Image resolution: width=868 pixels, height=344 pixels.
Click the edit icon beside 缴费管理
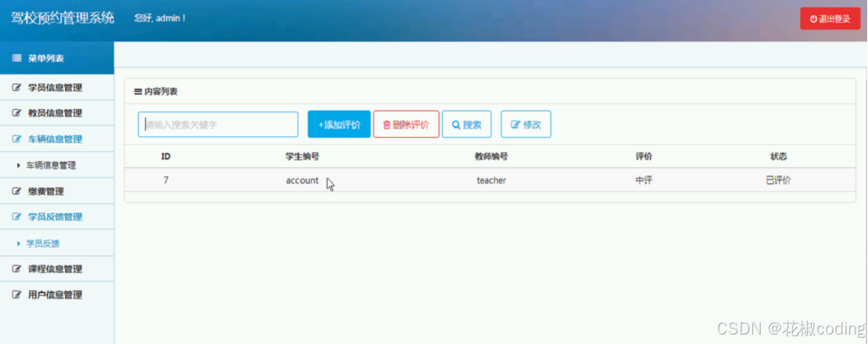tap(16, 191)
